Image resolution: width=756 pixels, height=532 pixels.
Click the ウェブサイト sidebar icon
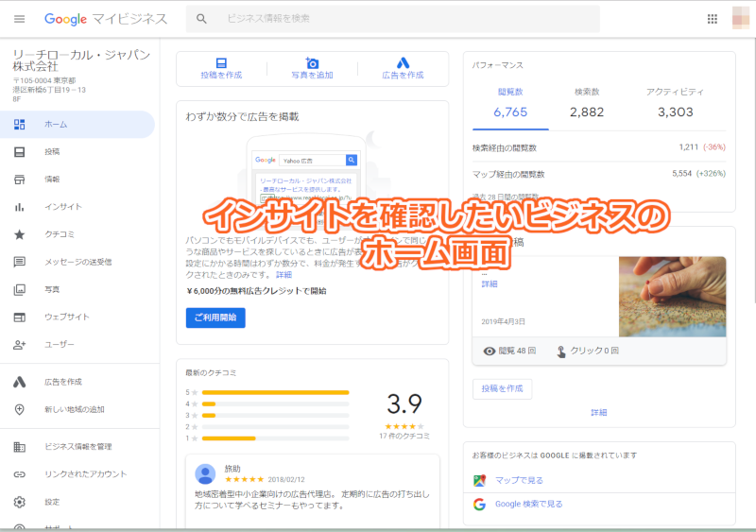tap(19, 317)
